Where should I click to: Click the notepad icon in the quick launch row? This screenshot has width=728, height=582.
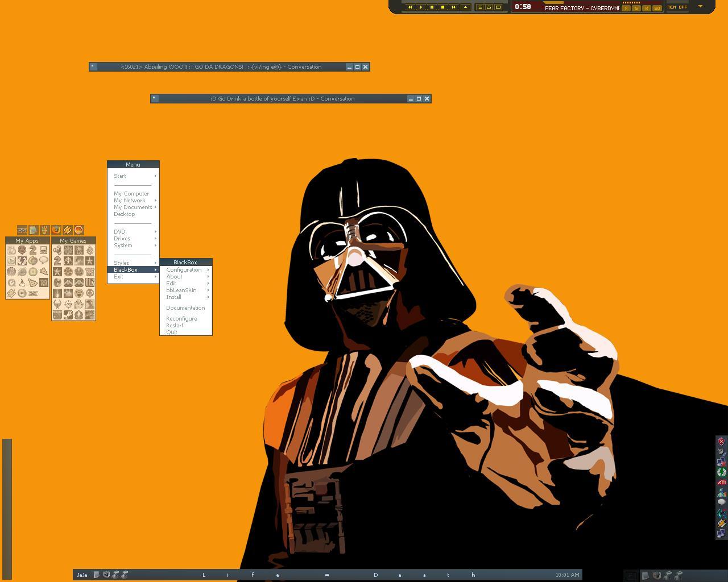(x=34, y=230)
